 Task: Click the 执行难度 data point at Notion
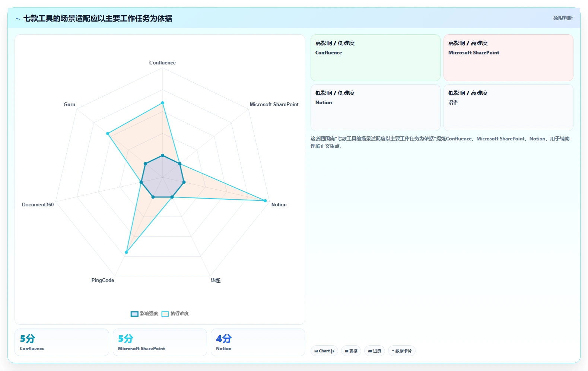[265, 201]
